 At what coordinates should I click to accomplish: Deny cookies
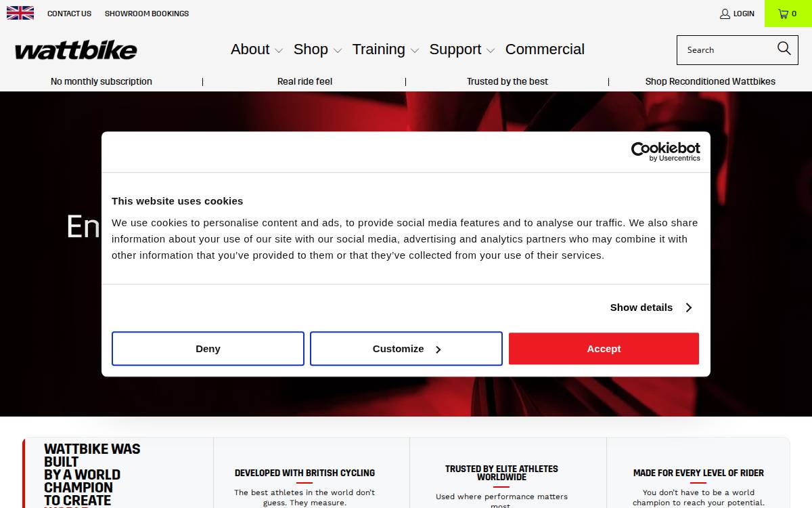208,349
